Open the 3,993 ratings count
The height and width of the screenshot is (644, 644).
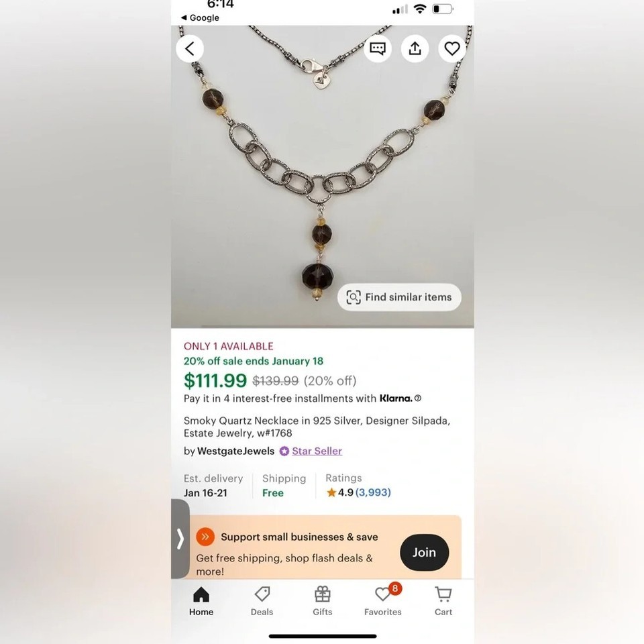373,492
